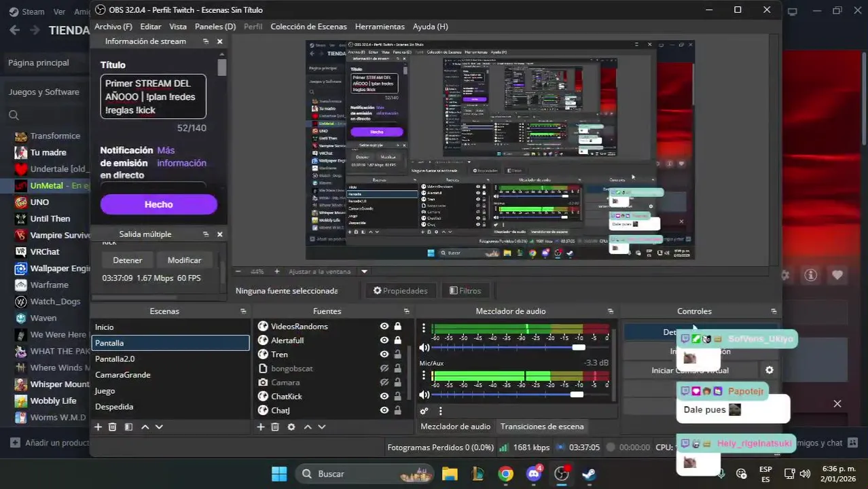Open Discord from taskbar
Image resolution: width=868 pixels, height=489 pixels.
coord(534,474)
